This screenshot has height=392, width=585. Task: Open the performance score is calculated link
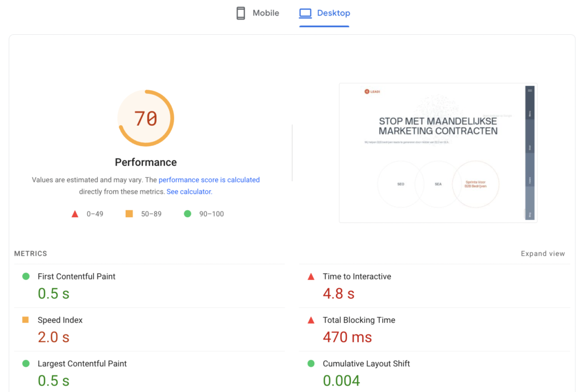click(x=209, y=180)
